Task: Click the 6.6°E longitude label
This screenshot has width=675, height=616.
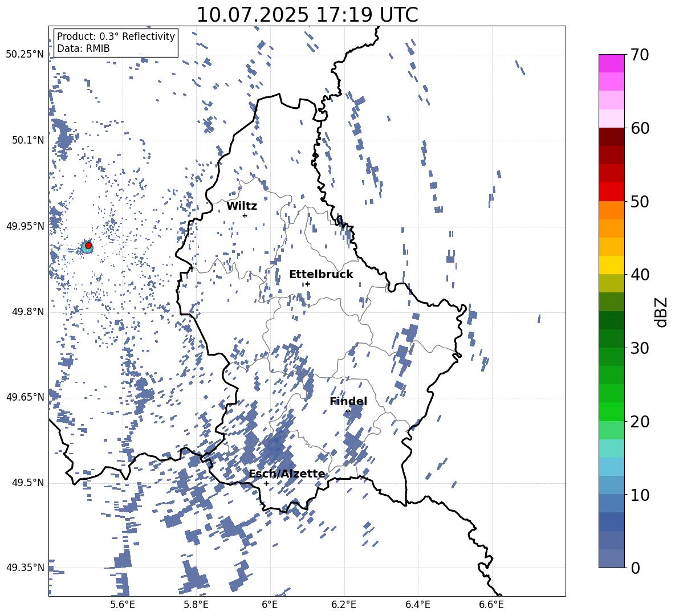Action: 491,605
